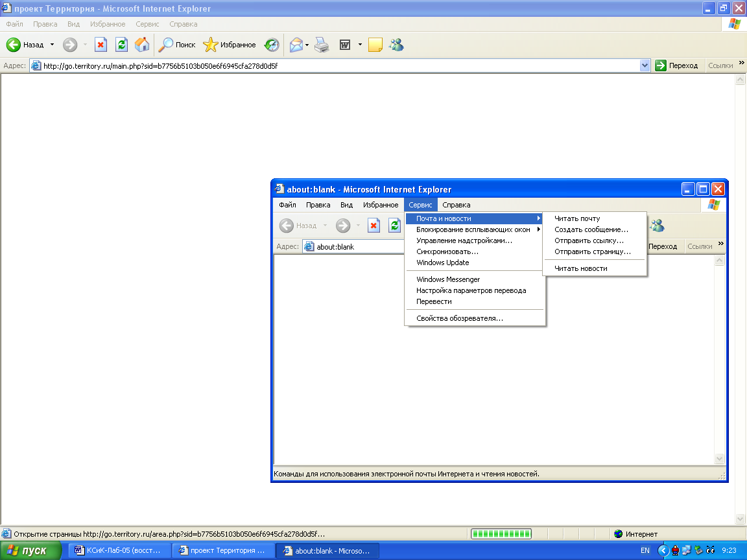Refresh the page in main Territory window
Image resolution: width=747 pixels, height=560 pixels.
(121, 45)
